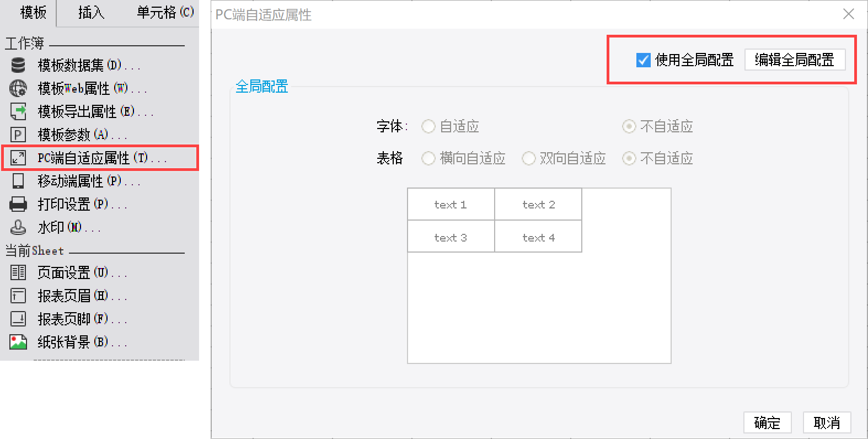Open the 单元格 (C) menu
This screenshot has width=868, height=439.
pos(165,12)
